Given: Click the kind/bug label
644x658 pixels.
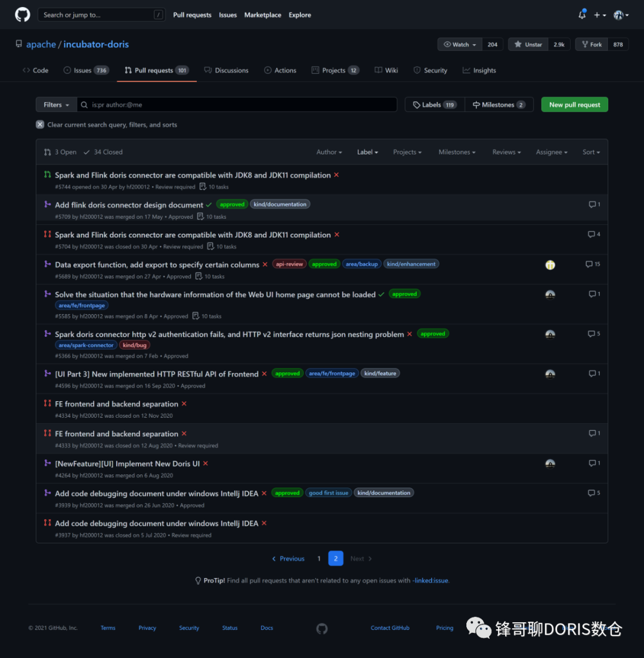Looking at the screenshot, I should click(135, 345).
